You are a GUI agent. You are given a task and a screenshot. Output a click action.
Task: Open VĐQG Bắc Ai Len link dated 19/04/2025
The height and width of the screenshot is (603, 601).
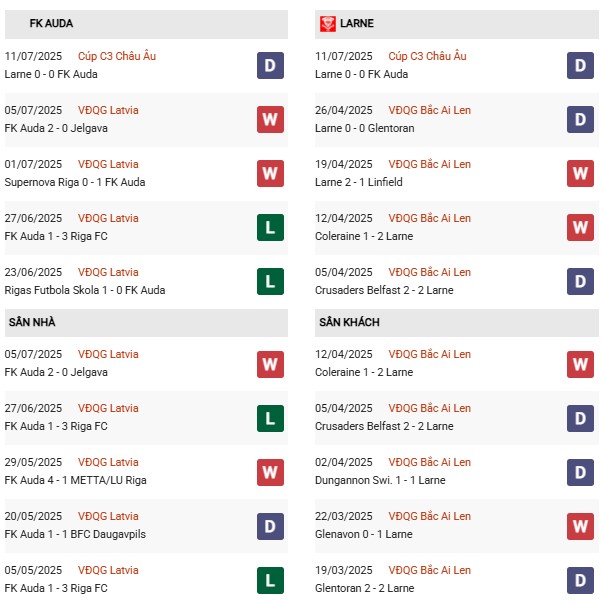pos(429,164)
